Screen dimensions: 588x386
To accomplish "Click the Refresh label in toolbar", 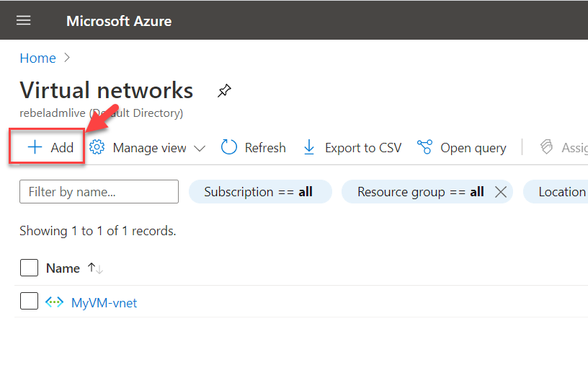I will click(265, 148).
